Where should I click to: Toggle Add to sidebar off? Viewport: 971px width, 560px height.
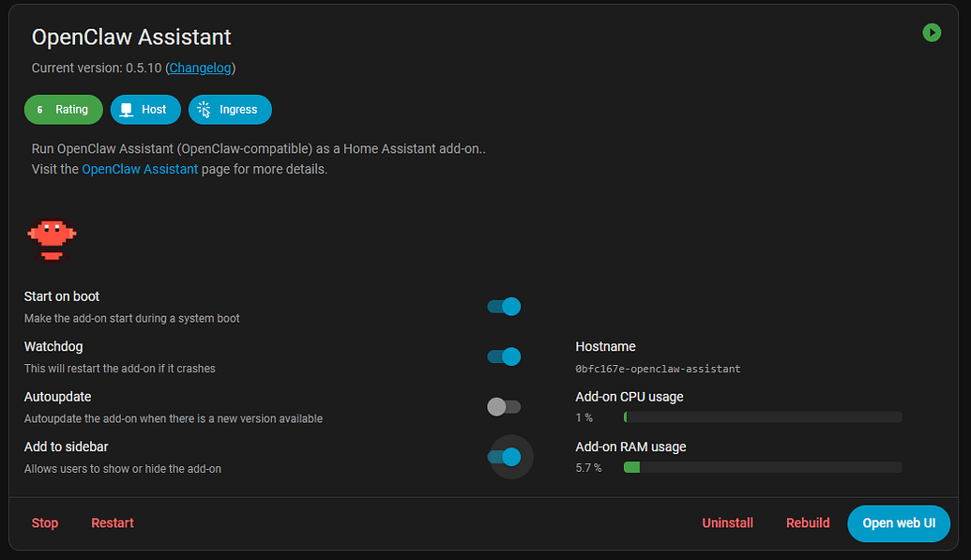coord(504,457)
